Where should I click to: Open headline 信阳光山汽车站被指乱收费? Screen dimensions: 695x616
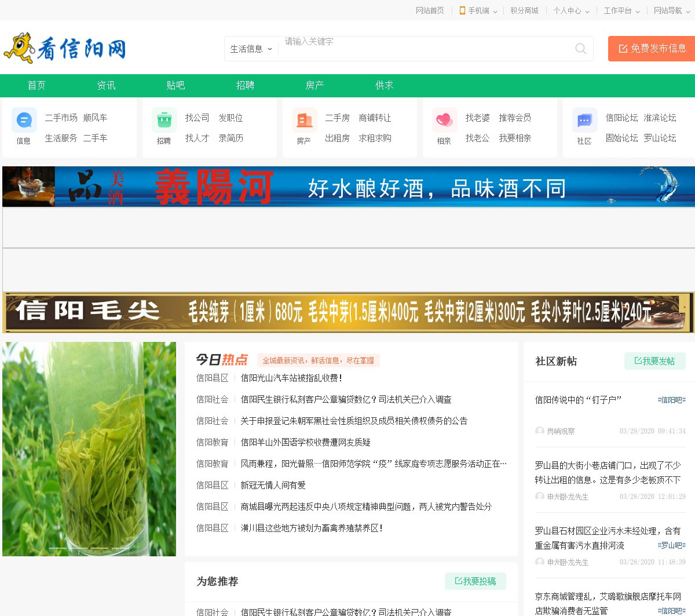click(291, 378)
